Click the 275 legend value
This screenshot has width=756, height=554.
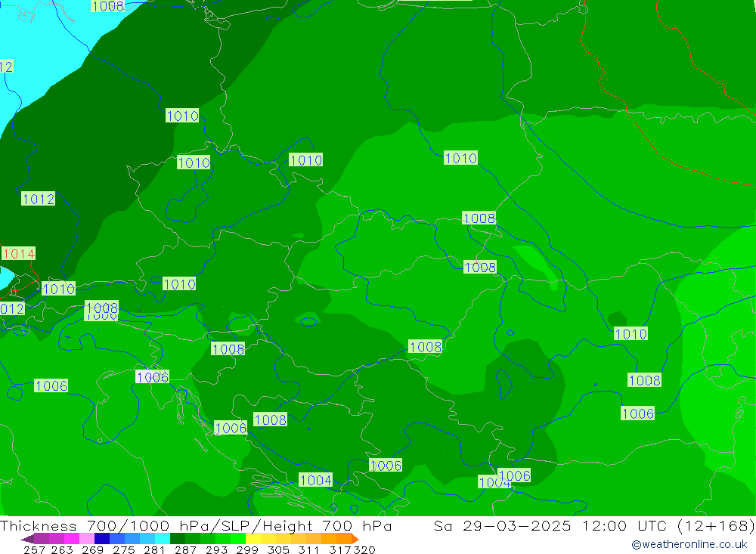coord(124,549)
